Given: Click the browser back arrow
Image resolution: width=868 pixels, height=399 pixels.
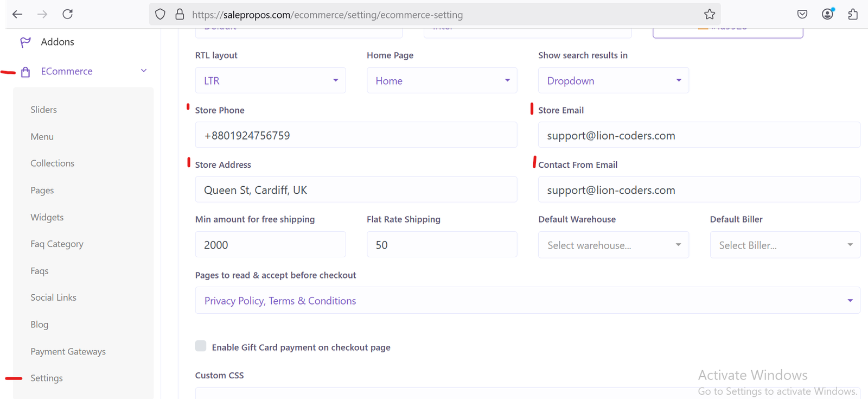Looking at the screenshot, I should (x=17, y=15).
